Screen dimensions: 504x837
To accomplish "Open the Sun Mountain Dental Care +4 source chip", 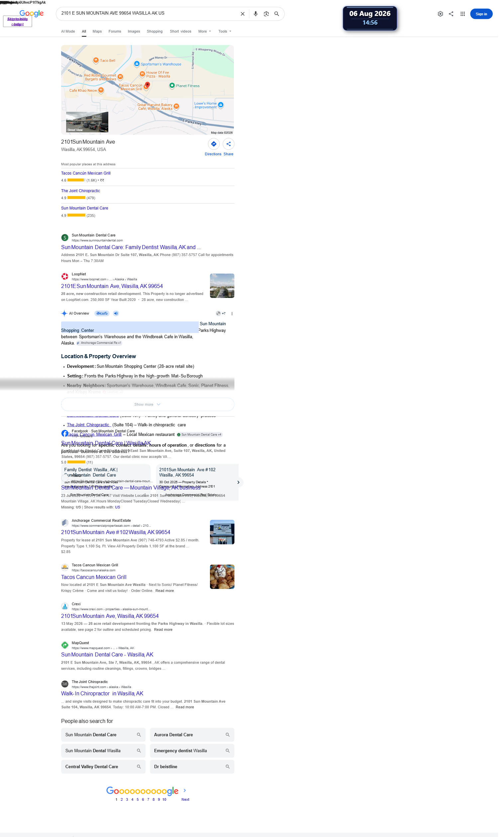I will (x=199, y=435).
